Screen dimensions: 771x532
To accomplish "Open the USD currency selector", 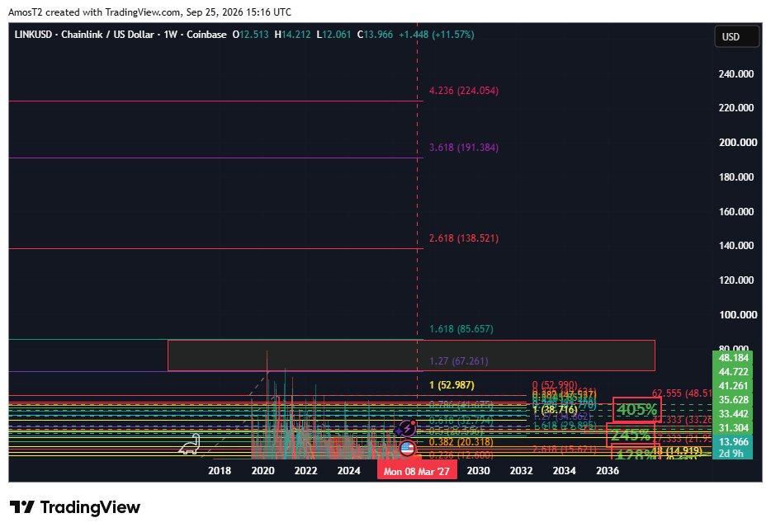I will pos(736,37).
